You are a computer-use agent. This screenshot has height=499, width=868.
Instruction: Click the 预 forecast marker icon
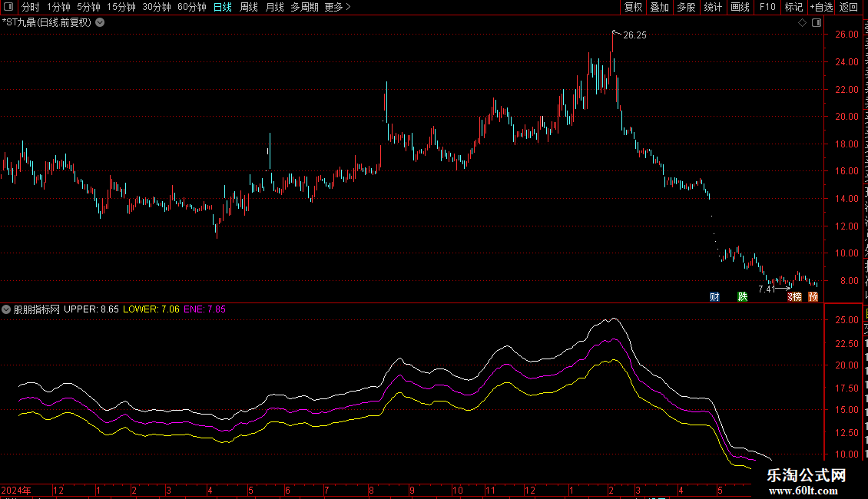pos(813,297)
